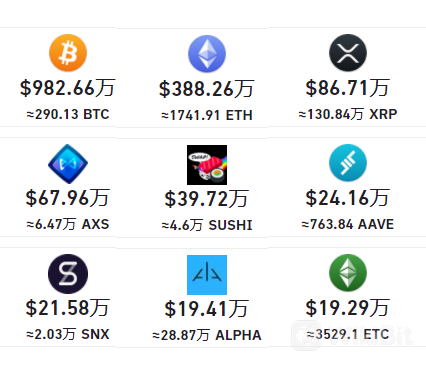
Task: Click the dark Synthetix SNX icon
Action: click(x=68, y=274)
